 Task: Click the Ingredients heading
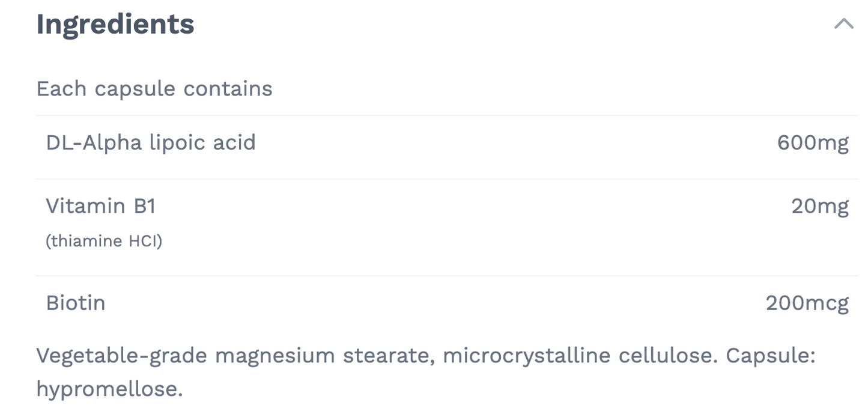coord(115,25)
